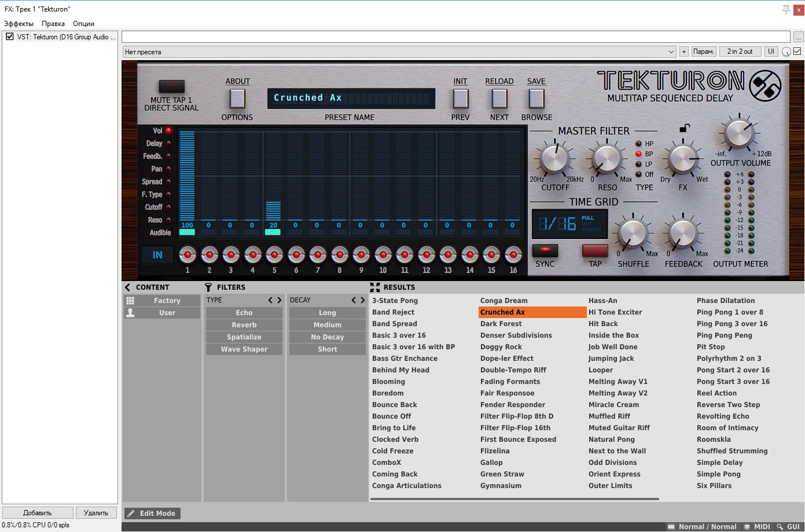Click the TAP tempo button

tap(595, 250)
